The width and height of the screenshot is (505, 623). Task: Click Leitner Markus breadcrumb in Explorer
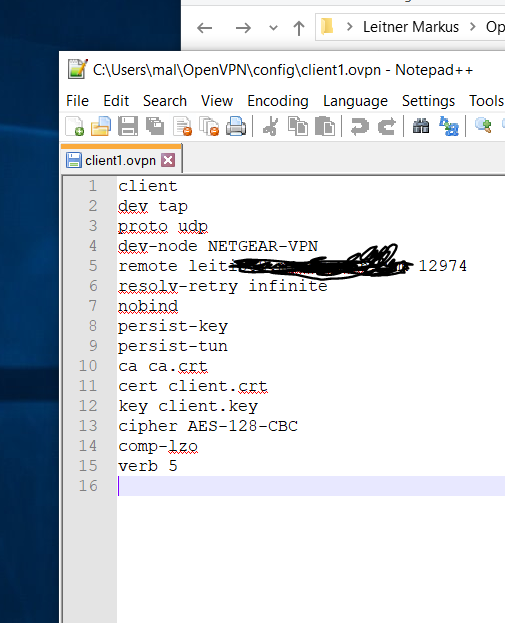[x=411, y=27]
